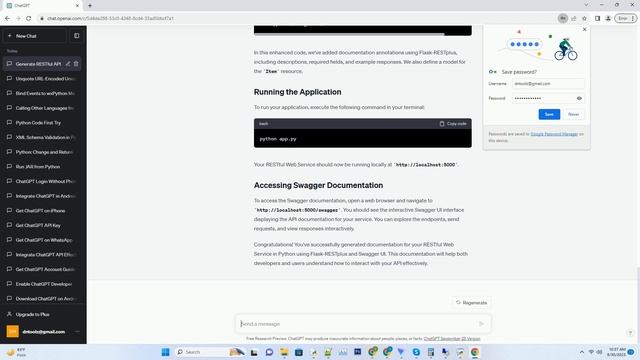Open Google Password Manager link
The height and width of the screenshot is (360, 640).
[554, 134]
